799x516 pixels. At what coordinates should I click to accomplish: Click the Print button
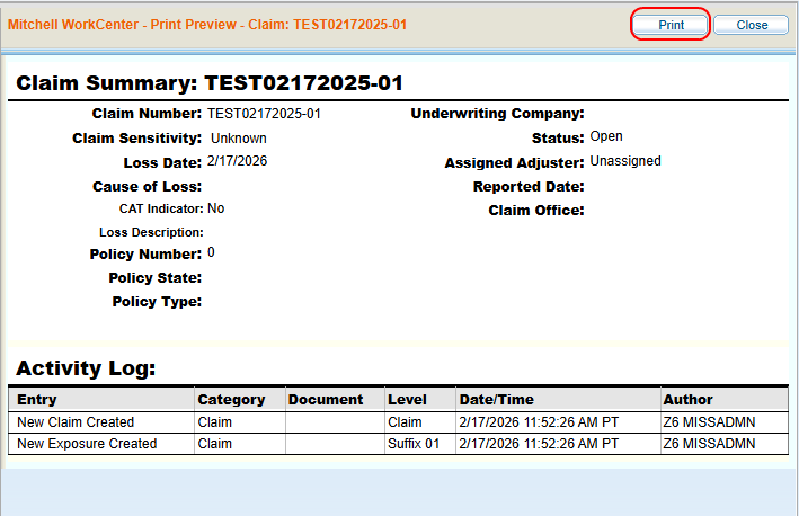671,25
